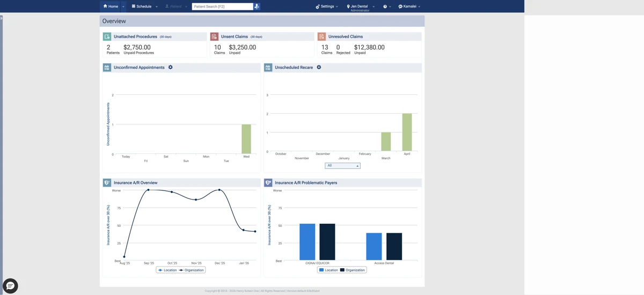The width and height of the screenshot is (644, 295).
Task: Click the CIGNA/ EQUICOR axis label
Action: point(317,263)
